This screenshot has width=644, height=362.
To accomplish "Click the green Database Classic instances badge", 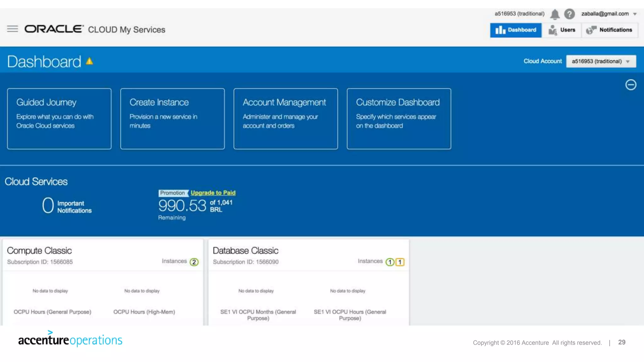I will (x=390, y=262).
